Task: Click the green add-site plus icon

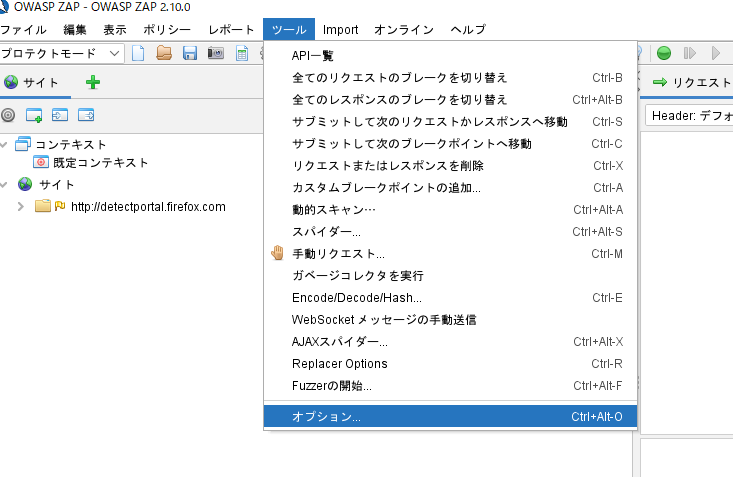Action: (x=93, y=82)
